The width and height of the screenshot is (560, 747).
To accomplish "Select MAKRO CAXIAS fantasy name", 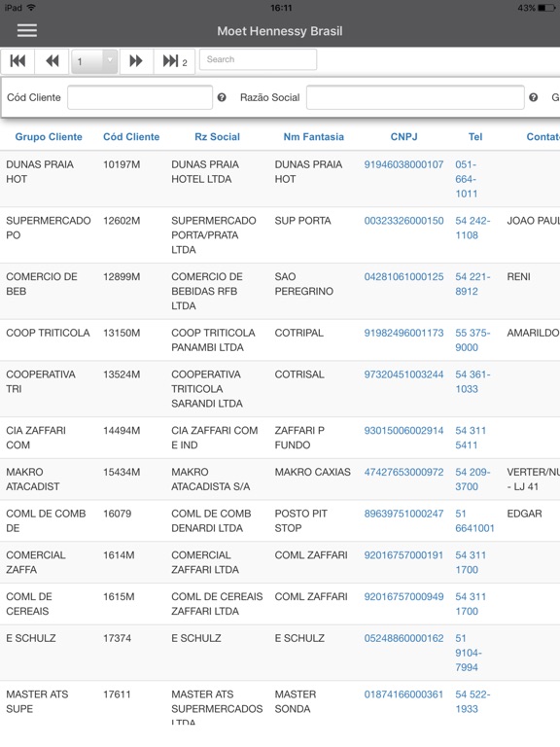I will [312, 472].
